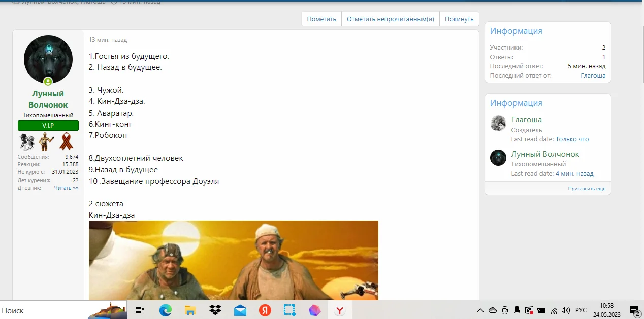Switch to Yandex Browser in the taskbar
The height and width of the screenshot is (319, 644).
340,310
